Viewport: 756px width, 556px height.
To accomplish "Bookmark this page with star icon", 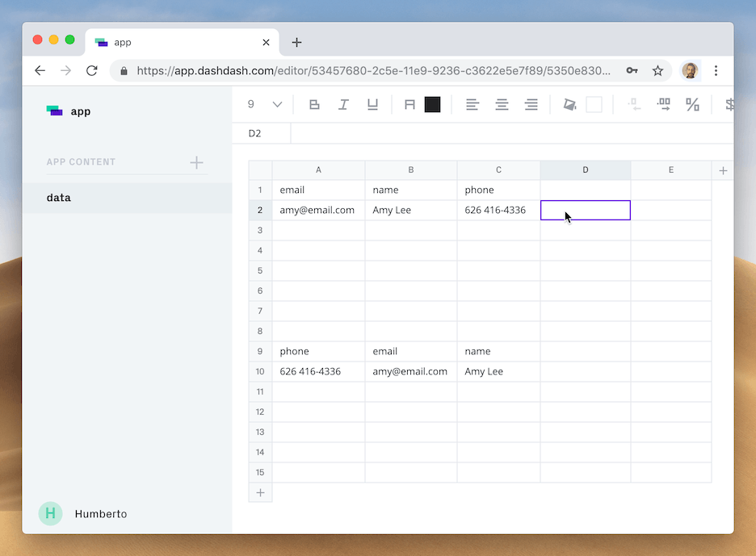I will click(657, 71).
